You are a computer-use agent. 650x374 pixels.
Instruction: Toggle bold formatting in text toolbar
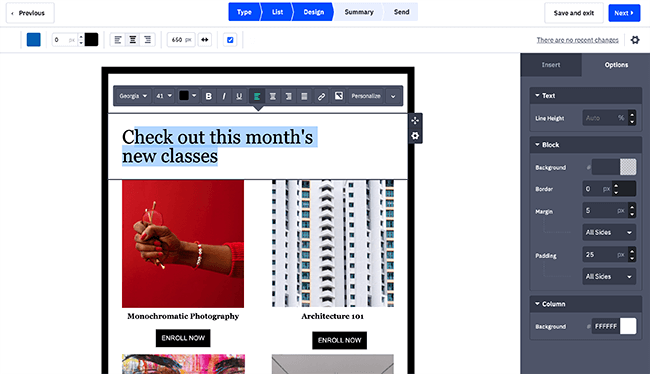pyautogui.click(x=209, y=96)
